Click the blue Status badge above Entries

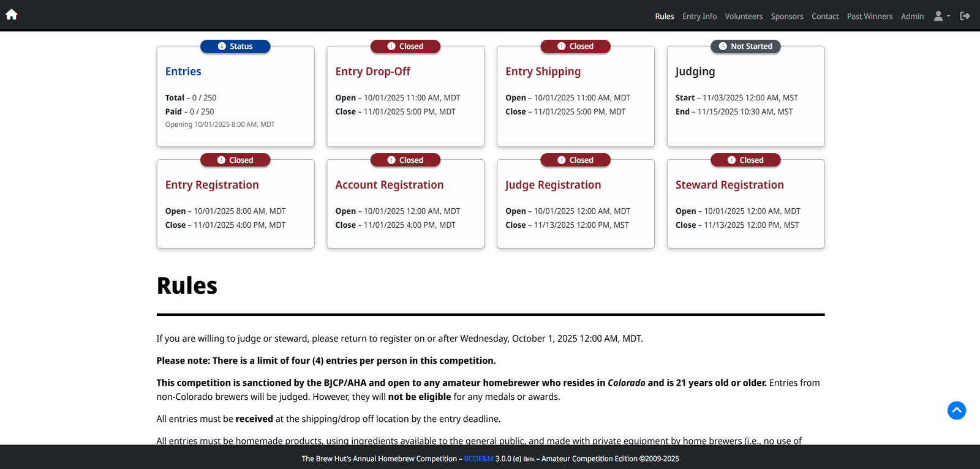click(235, 47)
